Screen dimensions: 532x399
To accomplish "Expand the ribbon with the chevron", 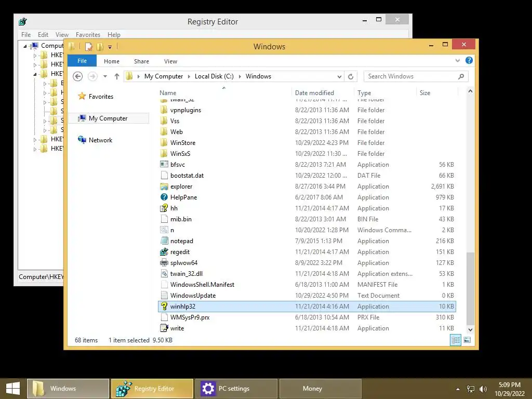I will click(458, 60).
